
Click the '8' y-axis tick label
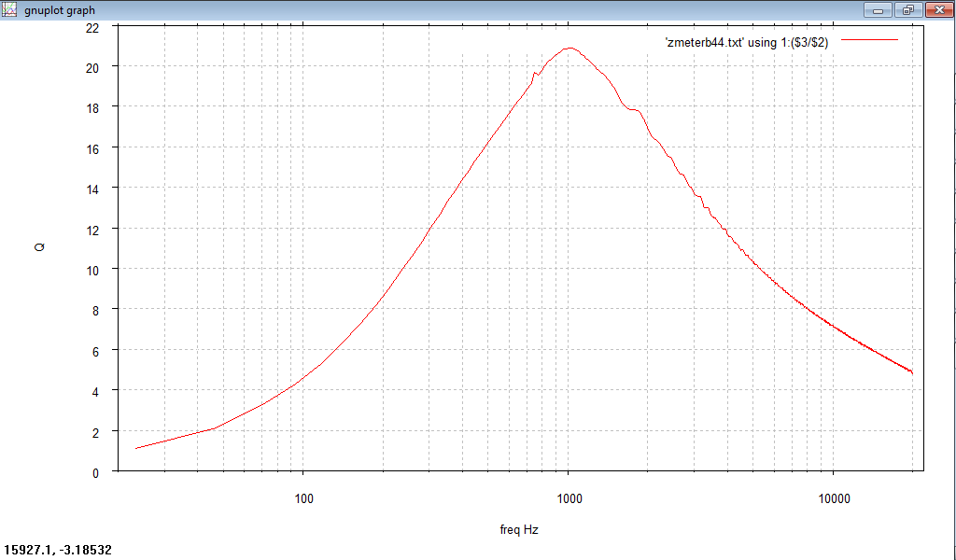click(95, 311)
